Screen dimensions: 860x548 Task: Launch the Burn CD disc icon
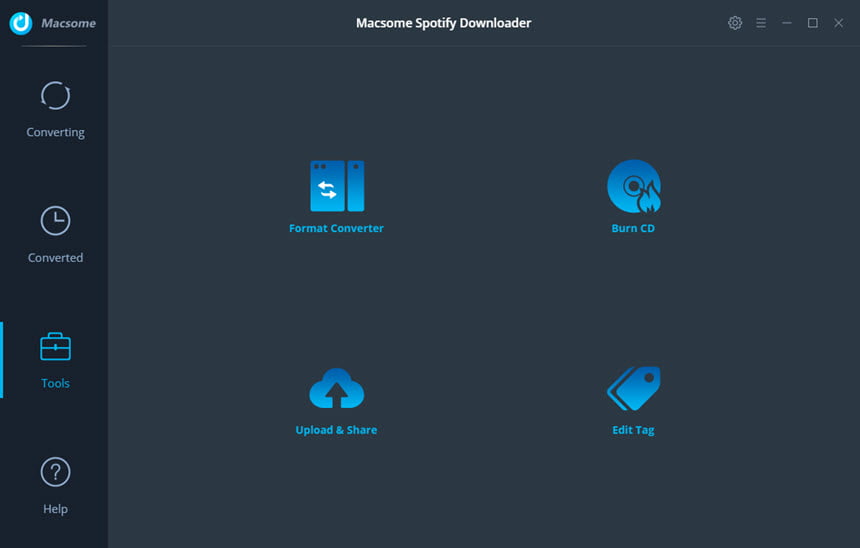[x=633, y=186]
